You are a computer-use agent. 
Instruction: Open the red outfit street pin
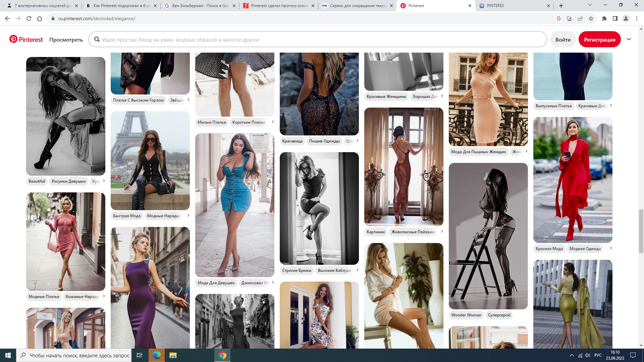(573, 180)
